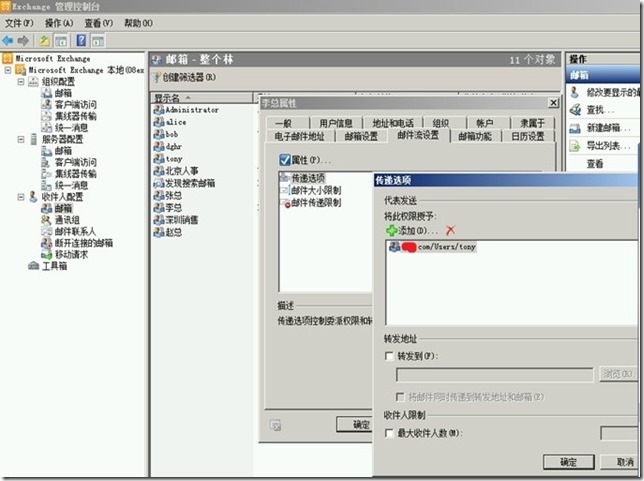Click the 导出列表 export list action icon
This screenshot has height=481, width=644.
[x=577, y=146]
